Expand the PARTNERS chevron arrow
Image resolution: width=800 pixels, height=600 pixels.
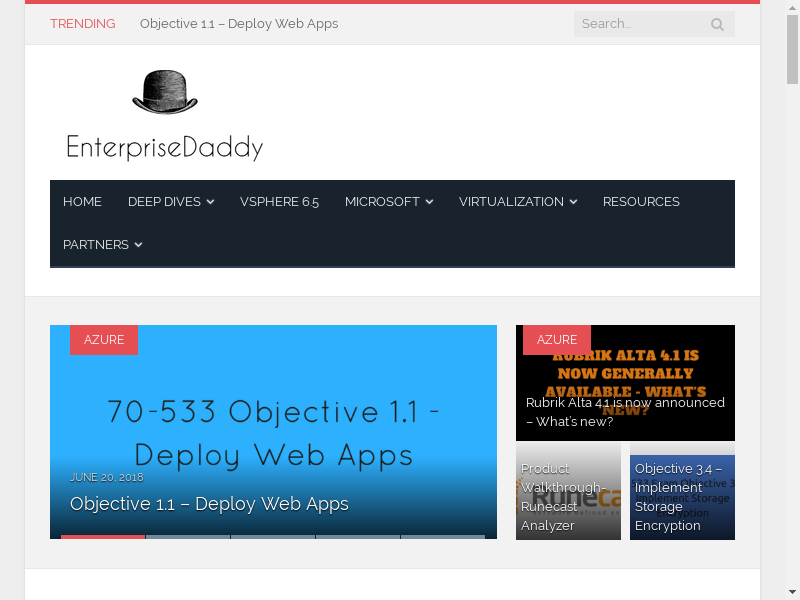(138, 245)
